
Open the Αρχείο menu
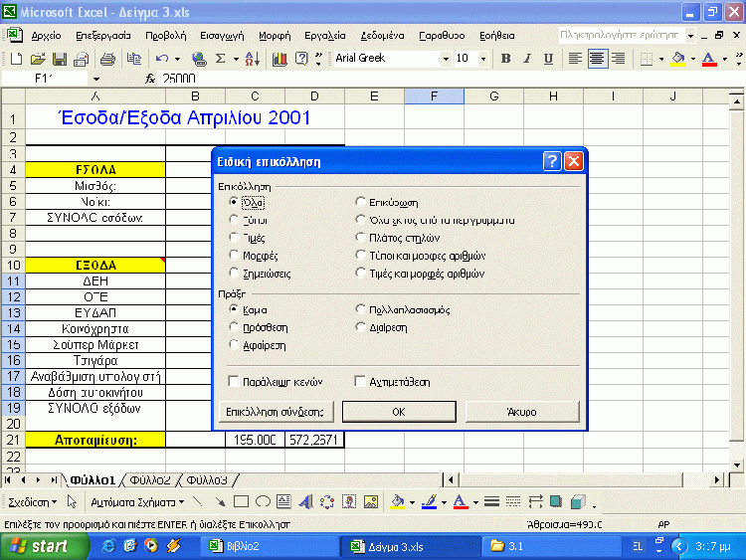click(x=46, y=36)
